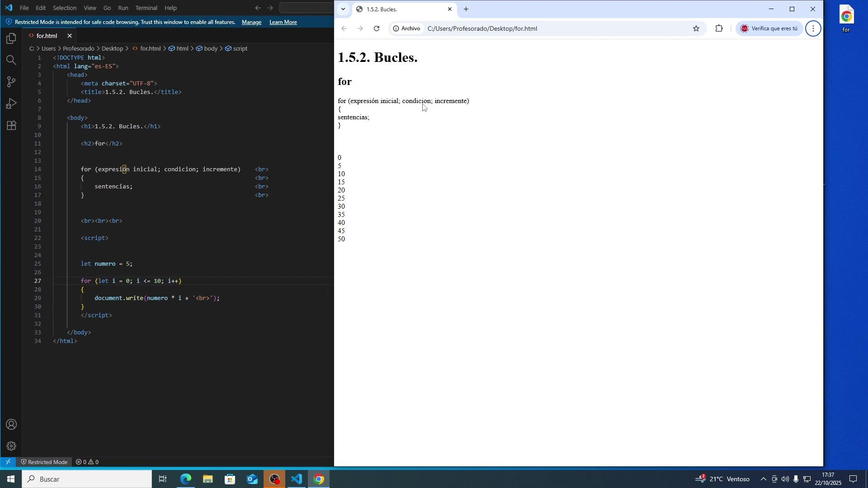The height and width of the screenshot is (488, 868).
Task: Click the Profesorado breadcrumb segment
Action: 79,48
